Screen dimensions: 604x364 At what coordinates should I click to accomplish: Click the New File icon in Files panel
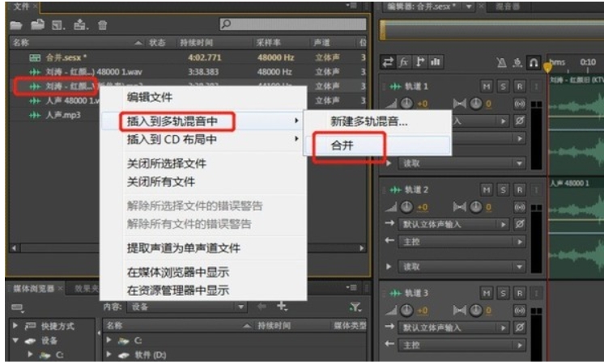58,25
